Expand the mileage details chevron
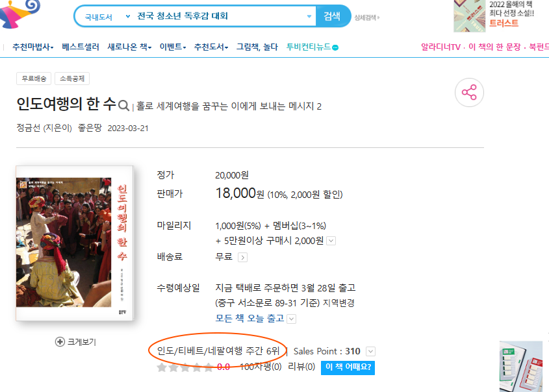The width and height of the screenshot is (549, 392). click(x=331, y=241)
